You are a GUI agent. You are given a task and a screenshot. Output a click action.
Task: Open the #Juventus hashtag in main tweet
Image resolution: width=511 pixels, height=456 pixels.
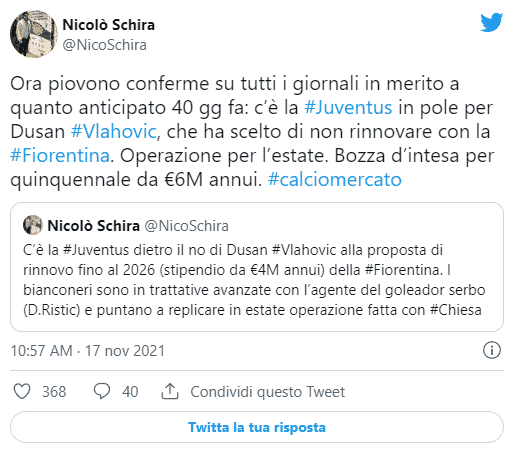(348, 108)
